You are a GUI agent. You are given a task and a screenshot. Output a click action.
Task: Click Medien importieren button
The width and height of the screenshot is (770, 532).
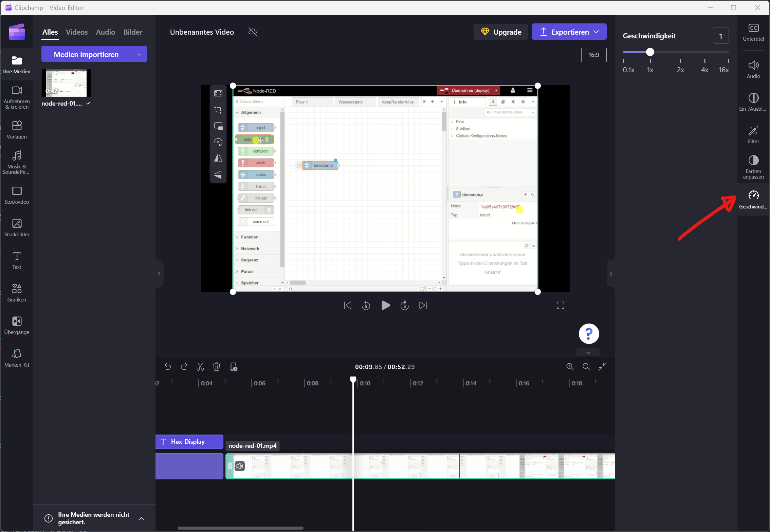tap(86, 54)
